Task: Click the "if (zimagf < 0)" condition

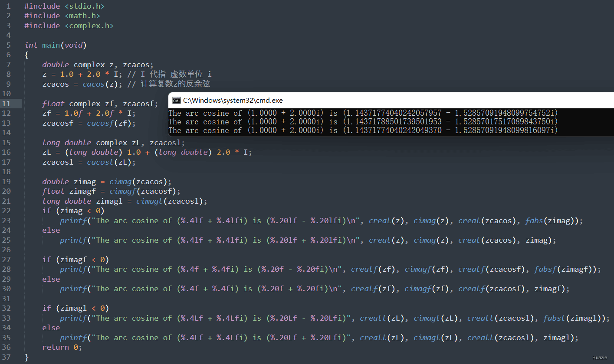Action: [76, 260]
